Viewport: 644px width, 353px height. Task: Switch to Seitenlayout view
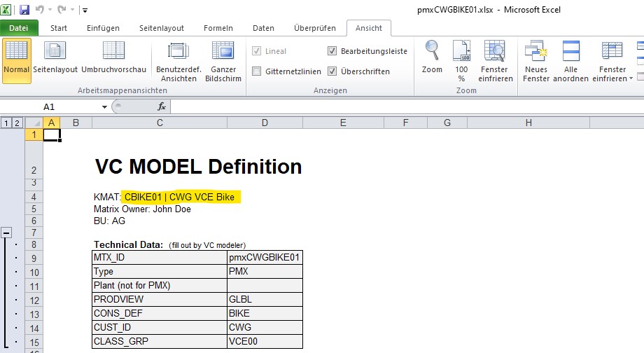click(x=55, y=60)
